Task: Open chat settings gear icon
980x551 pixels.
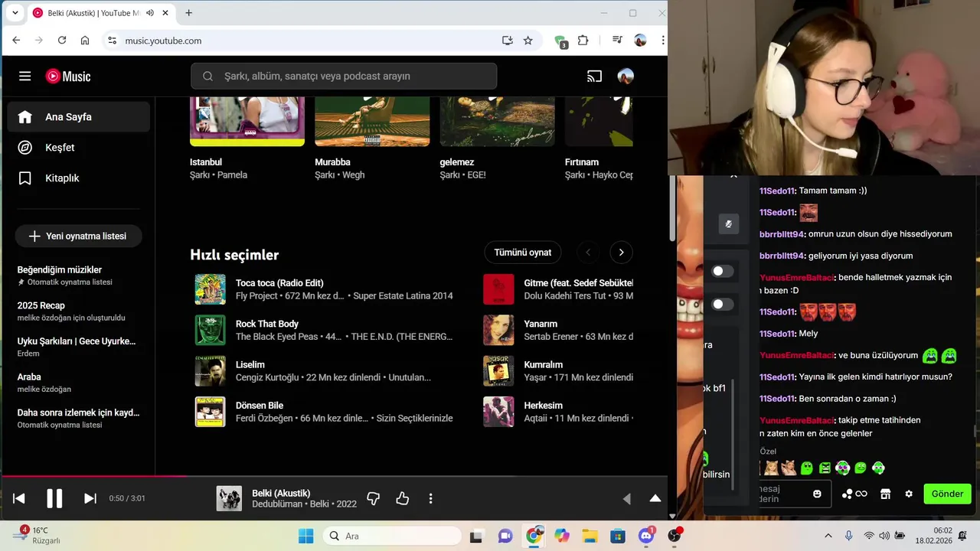Action: 909,494
